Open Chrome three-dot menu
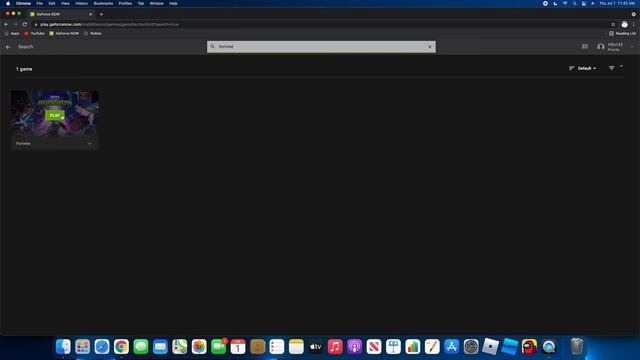640x360 pixels. click(x=633, y=24)
